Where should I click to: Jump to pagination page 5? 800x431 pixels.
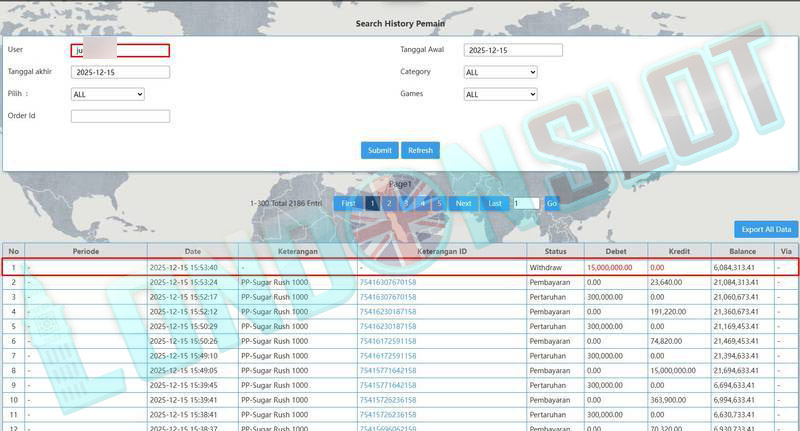[x=437, y=203]
